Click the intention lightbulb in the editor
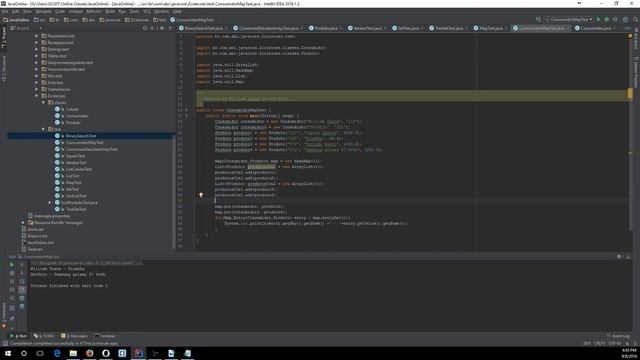This screenshot has width=640, height=360. [x=200, y=195]
